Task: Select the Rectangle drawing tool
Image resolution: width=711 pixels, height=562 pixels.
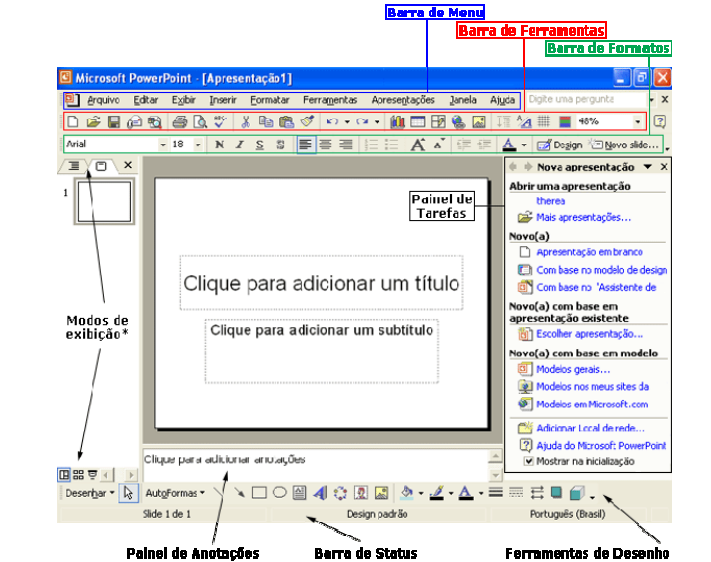Action: (x=259, y=493)
